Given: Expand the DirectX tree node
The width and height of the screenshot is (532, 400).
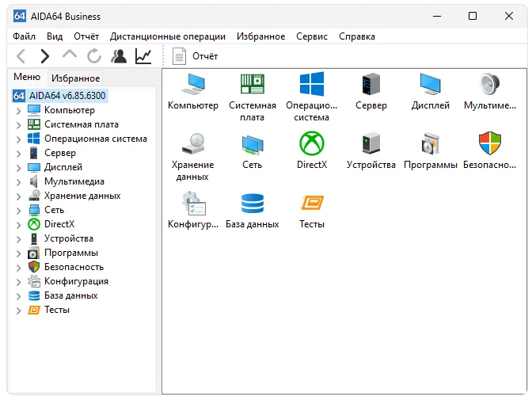Looking at the screenshot, I should 19,224.
